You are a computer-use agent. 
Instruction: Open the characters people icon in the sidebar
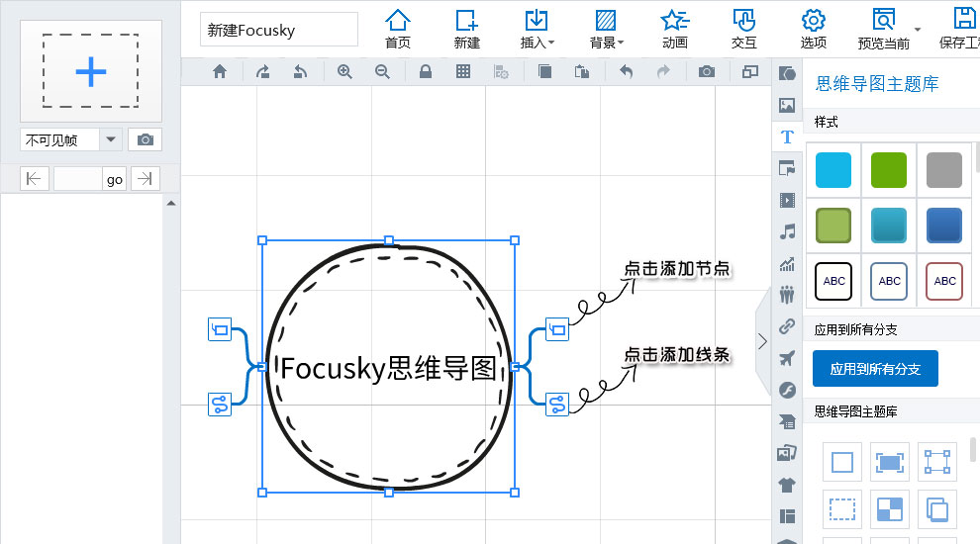(x=787, y=295)
